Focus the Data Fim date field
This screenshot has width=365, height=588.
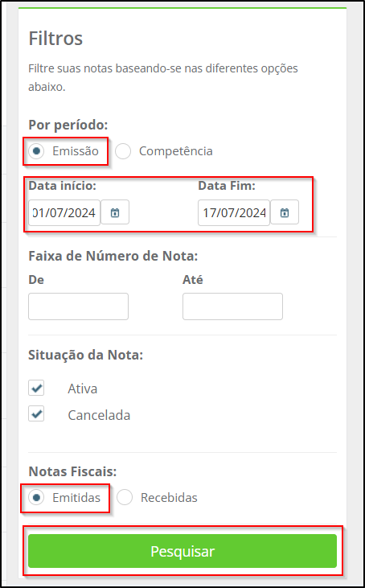coord(234,212)
